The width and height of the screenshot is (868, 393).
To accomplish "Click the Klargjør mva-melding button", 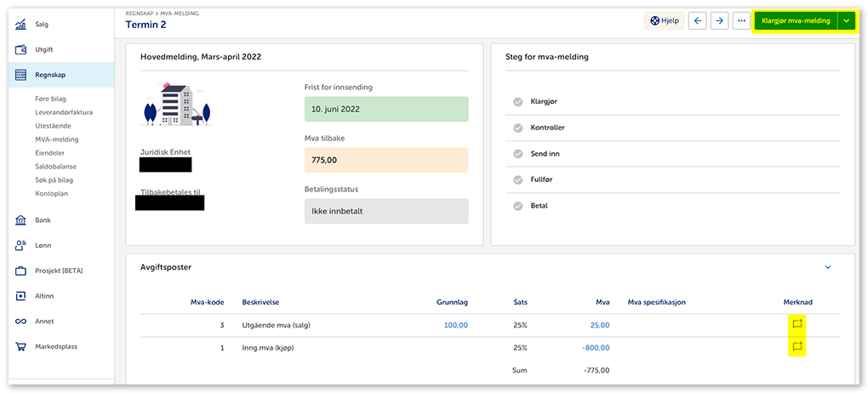I will [x=795, y=20].
